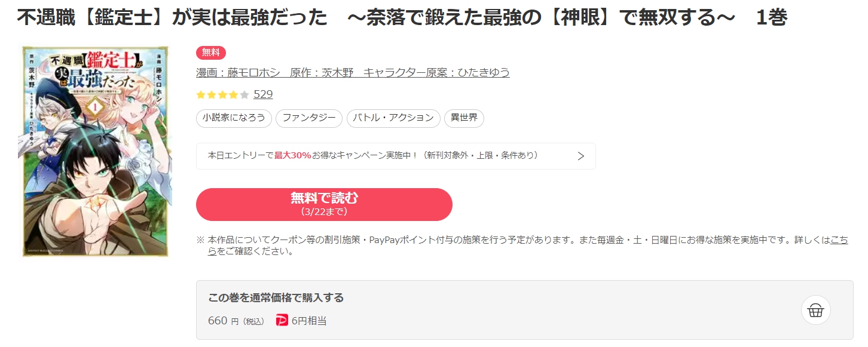Click the manga cover thumbnail
Viewport: 868px width, 347px height.
[x=94, y=152]
